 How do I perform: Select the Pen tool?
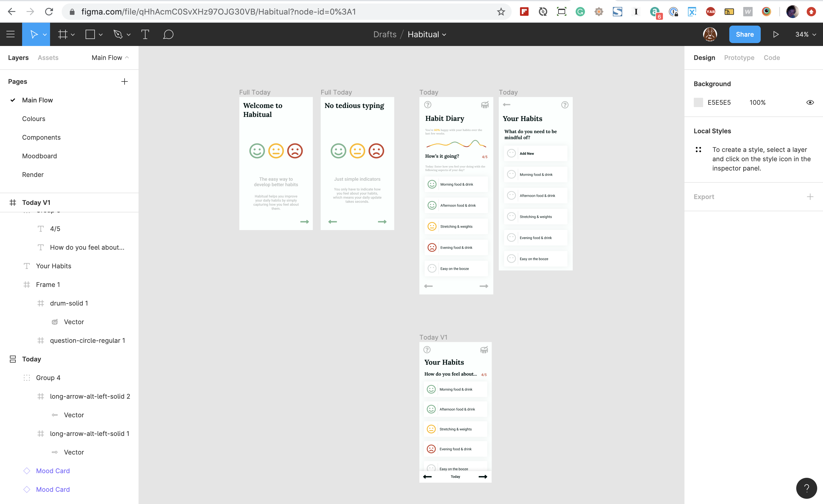[x=118, y=34]
